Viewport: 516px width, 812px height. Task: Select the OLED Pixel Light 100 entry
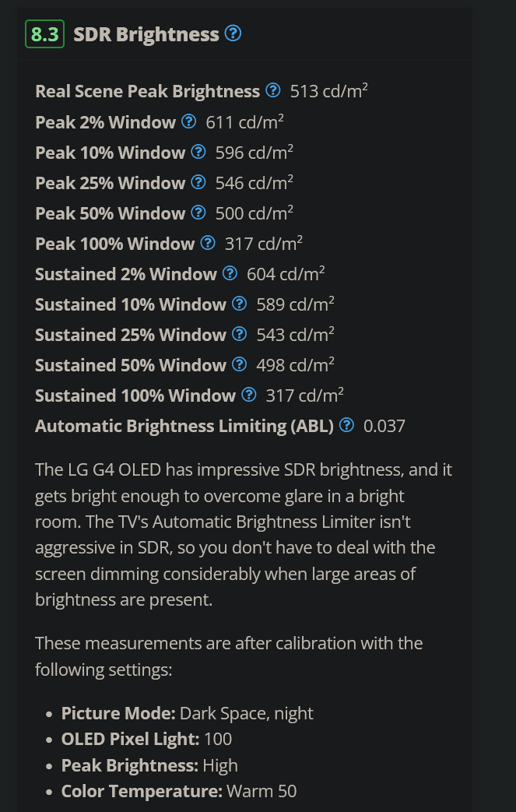tap(146, 739)
